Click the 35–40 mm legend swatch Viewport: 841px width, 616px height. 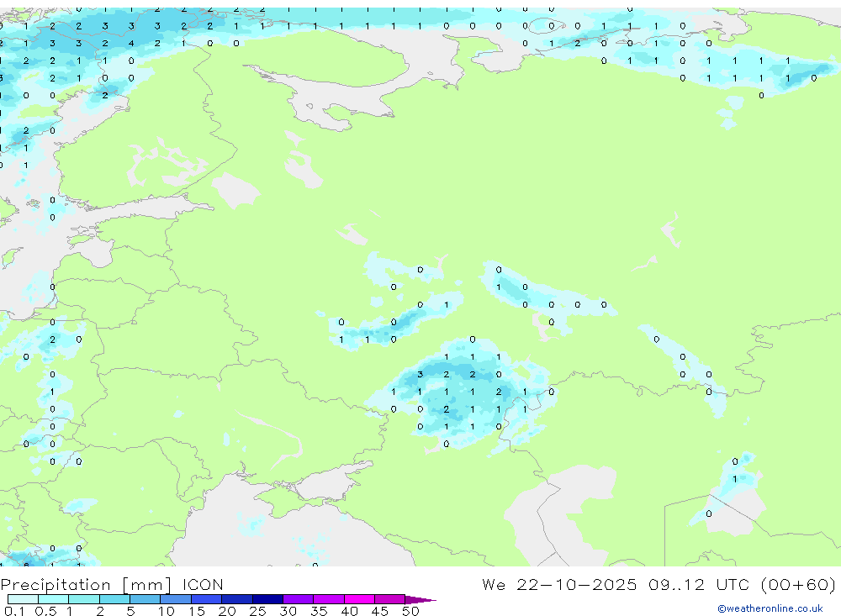point(329,599)
